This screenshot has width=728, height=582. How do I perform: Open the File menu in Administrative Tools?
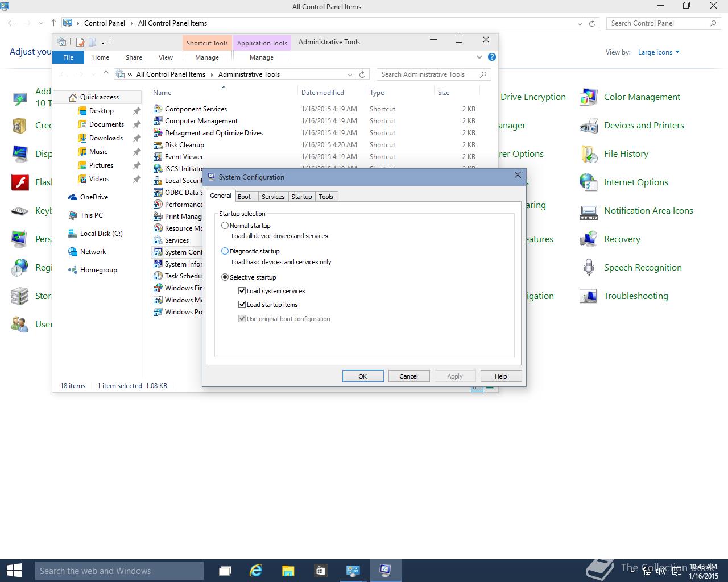[x=68, y=57]
